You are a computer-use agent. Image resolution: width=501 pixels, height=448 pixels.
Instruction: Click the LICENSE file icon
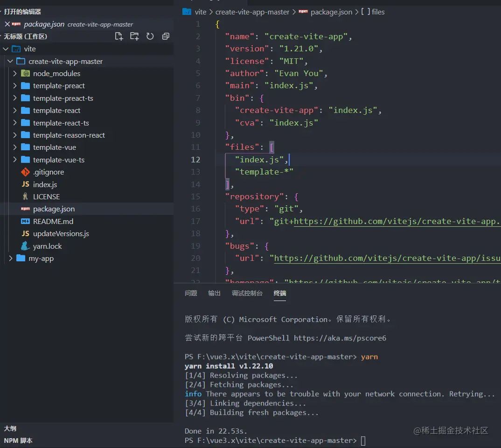click(25, 196)
